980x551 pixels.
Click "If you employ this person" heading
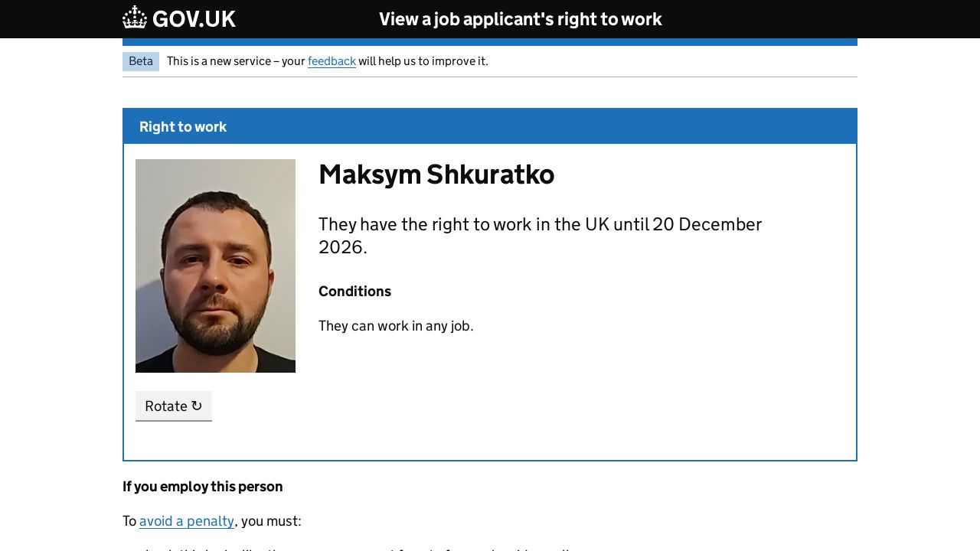[203, 487]
